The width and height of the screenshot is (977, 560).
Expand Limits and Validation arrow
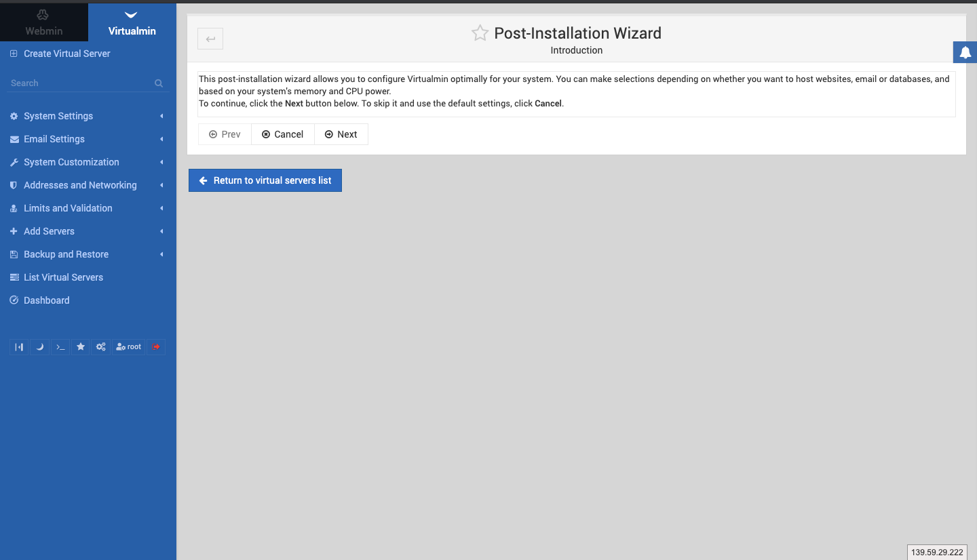161,208
